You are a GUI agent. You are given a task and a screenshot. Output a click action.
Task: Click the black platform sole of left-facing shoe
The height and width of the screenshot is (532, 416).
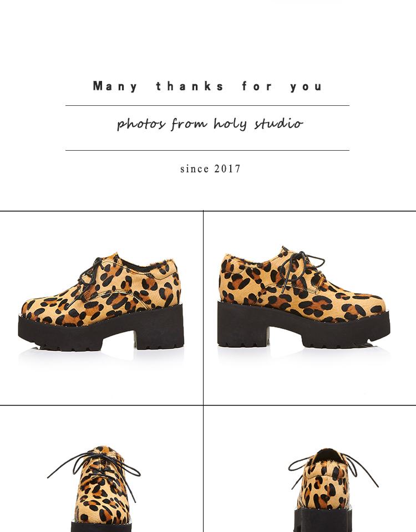pos(101,331)
